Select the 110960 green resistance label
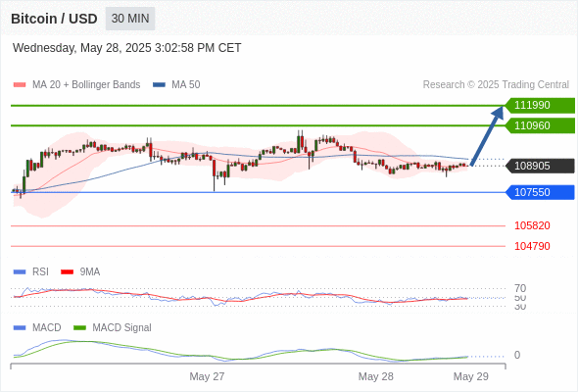Viewport: 578px width, 392px height. point(540,125)
